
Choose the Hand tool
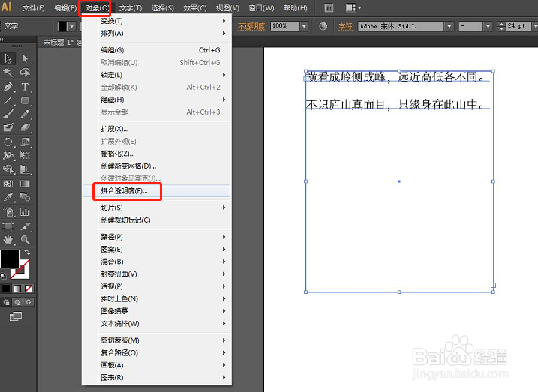point(8,240)
